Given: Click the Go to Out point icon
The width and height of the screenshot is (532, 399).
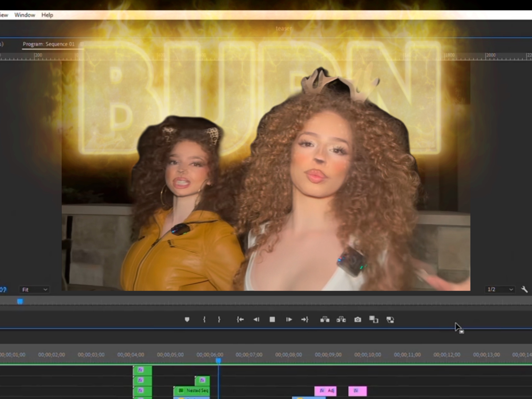Looking at the screenshot, I should click(305, 319).
